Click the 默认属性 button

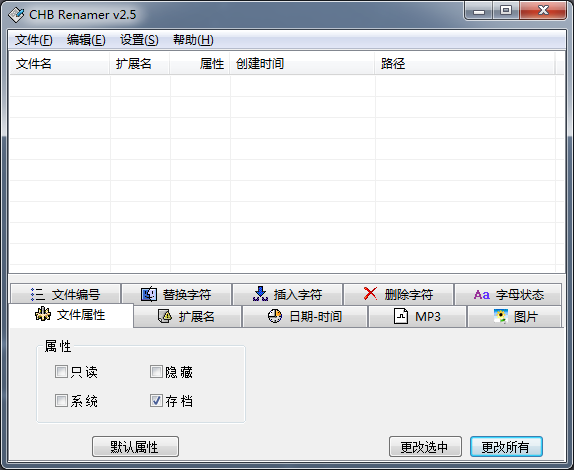coord(135,447)
